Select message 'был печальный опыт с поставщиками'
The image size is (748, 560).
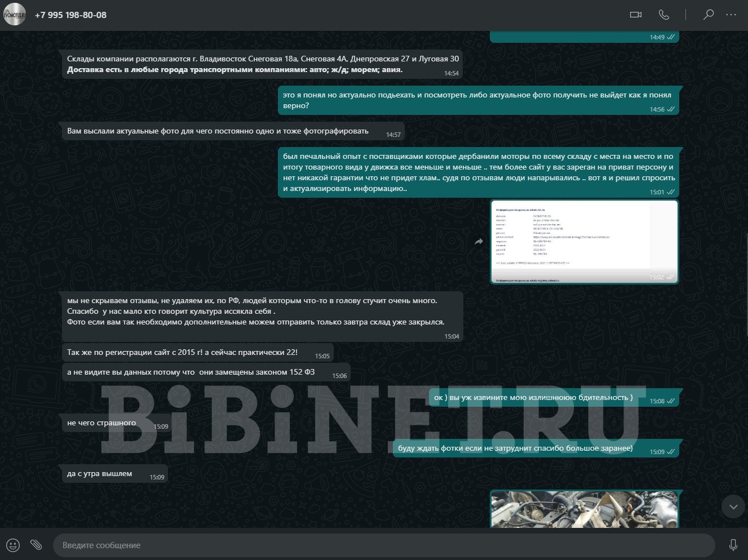click(x=479, y=172)
